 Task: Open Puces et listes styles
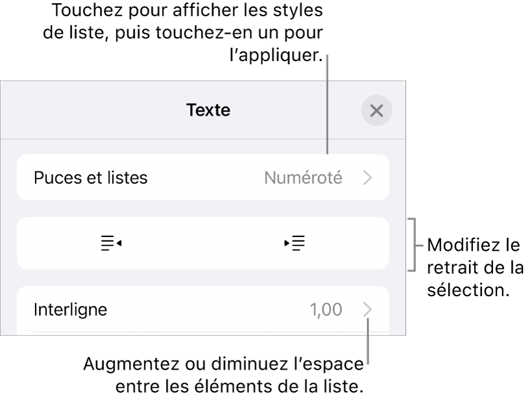203,177
